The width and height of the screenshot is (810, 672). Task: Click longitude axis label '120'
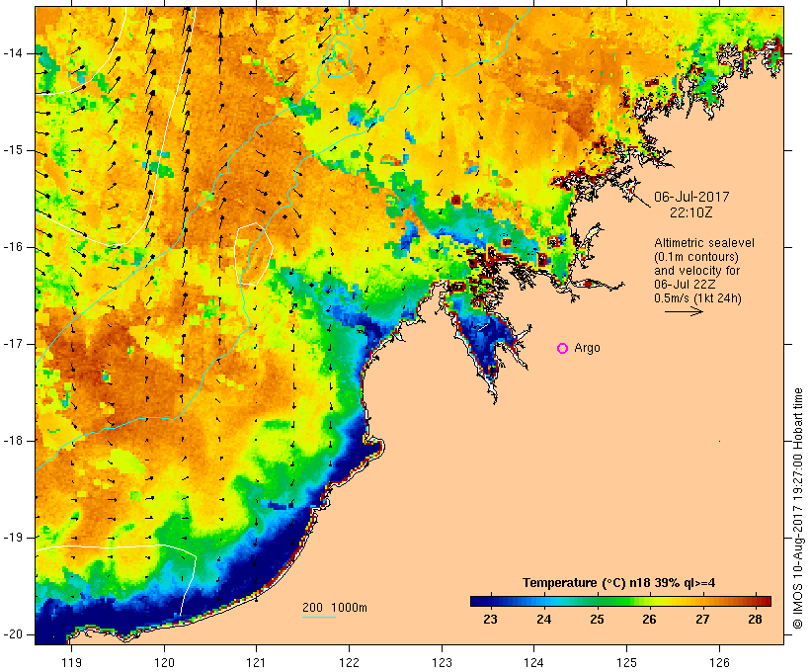164,662
